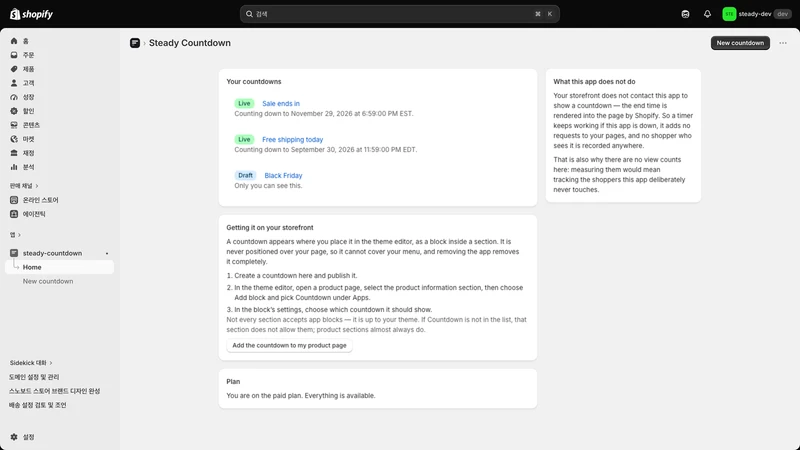
Task: Click 'Getting it on your storefront' heading
Action: pos(270,228)
